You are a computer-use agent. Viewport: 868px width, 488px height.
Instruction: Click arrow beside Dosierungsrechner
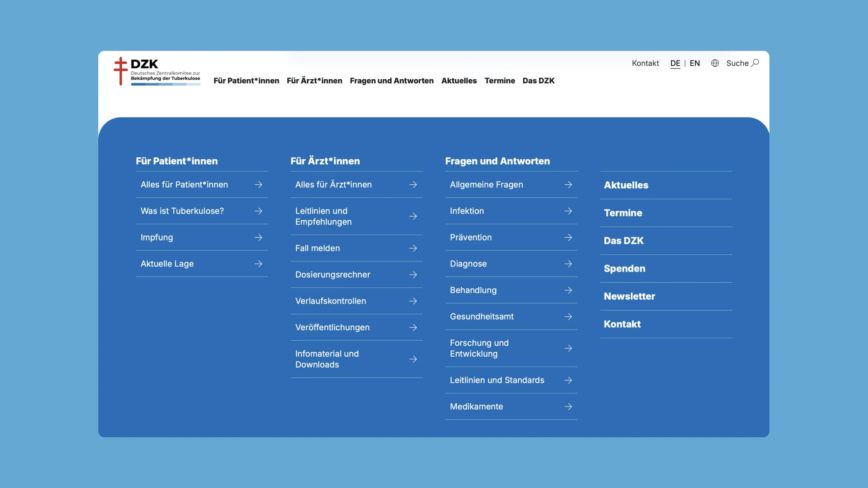(413, 275)
